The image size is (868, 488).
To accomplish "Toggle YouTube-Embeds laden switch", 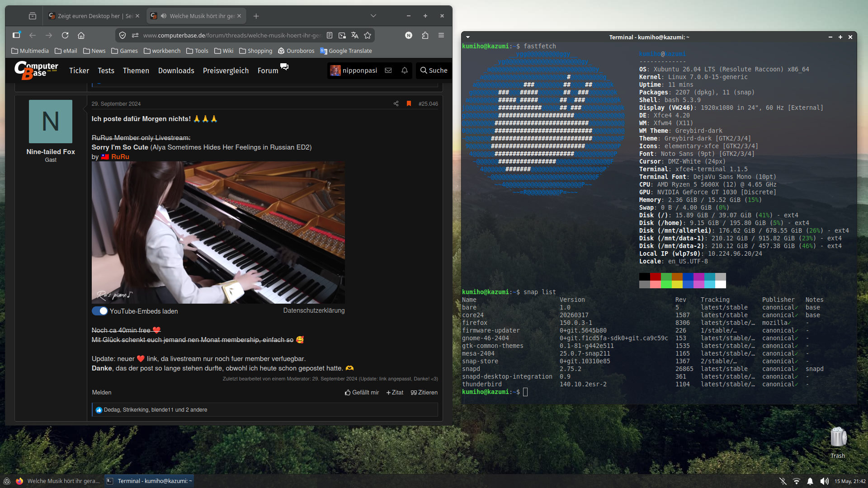I will pos(99,311).
